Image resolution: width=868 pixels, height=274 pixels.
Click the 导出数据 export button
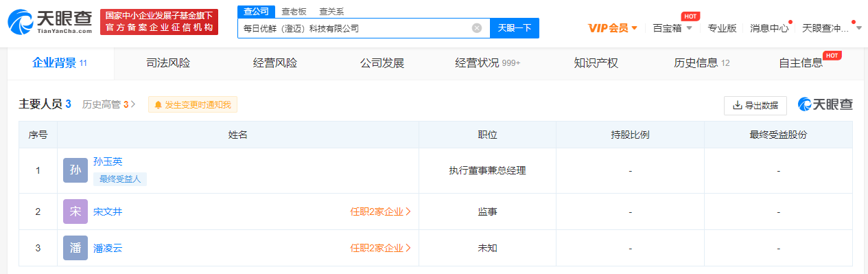(755, 105)
